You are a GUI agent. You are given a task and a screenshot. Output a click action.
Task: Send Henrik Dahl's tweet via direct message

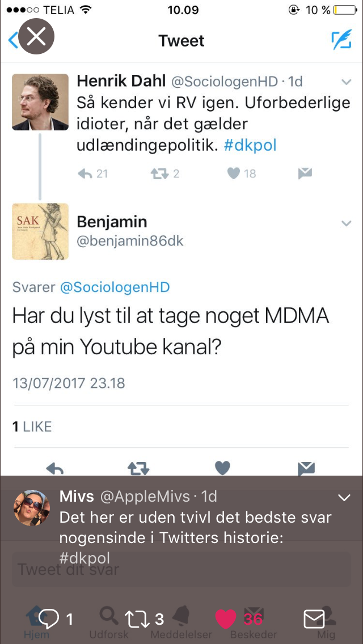coord(305,173)
